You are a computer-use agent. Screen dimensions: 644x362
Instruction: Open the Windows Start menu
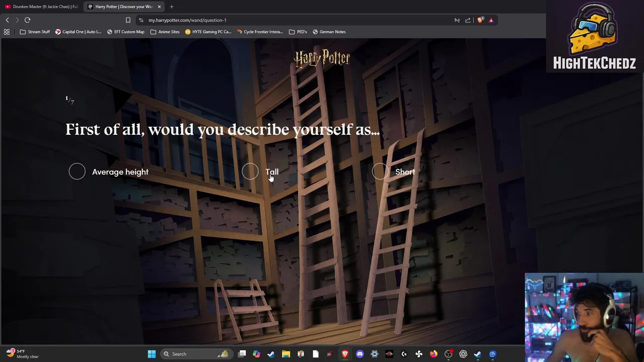tap(151, 354)
